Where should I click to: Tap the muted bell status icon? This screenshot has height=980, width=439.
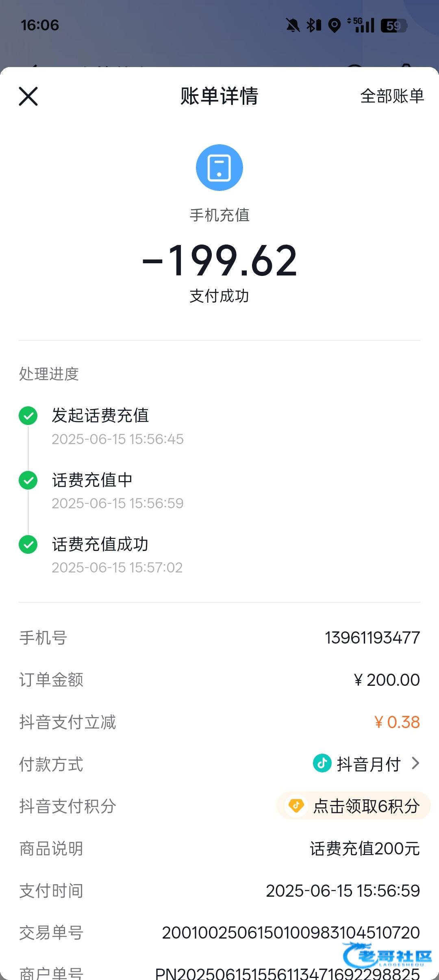293,26
